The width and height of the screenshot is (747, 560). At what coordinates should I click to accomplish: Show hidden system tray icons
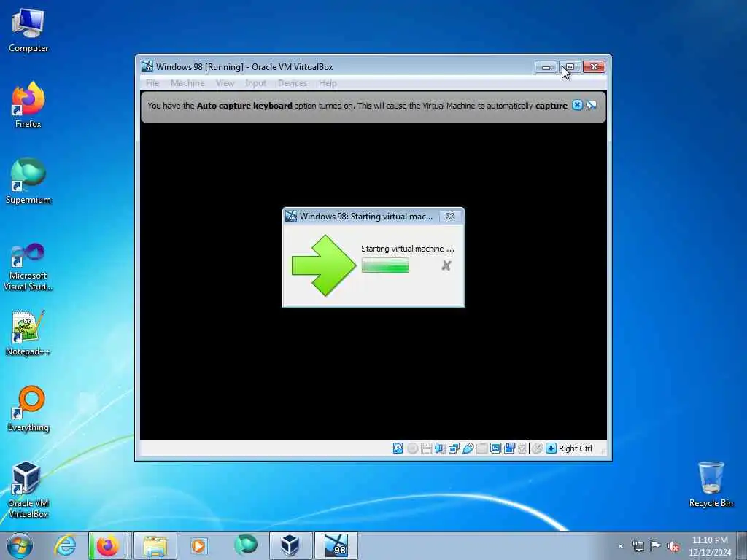pyautogui.click(x=620, y=546)
